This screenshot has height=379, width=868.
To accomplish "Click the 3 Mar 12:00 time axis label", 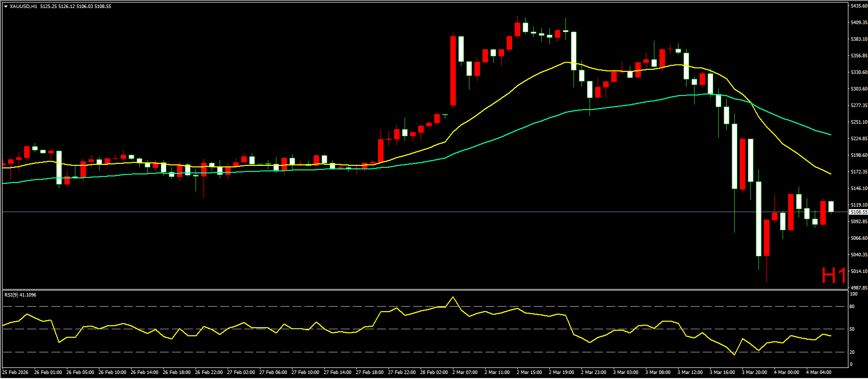I will click(690, 372).
